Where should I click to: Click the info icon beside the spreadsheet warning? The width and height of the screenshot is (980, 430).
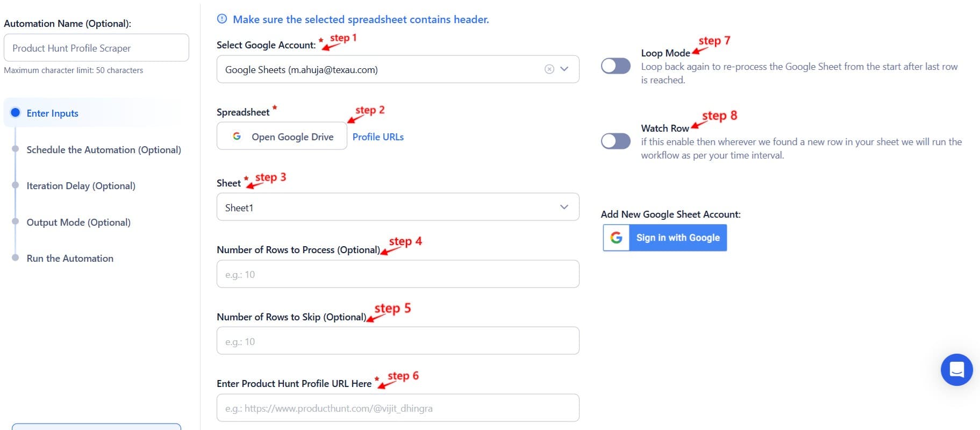(221, 19)
